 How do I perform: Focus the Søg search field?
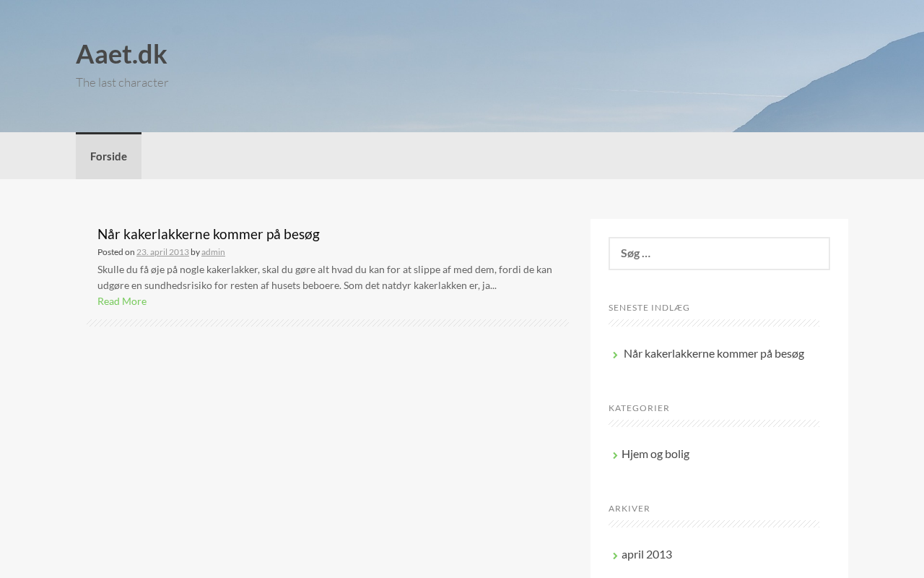[719, 254]
